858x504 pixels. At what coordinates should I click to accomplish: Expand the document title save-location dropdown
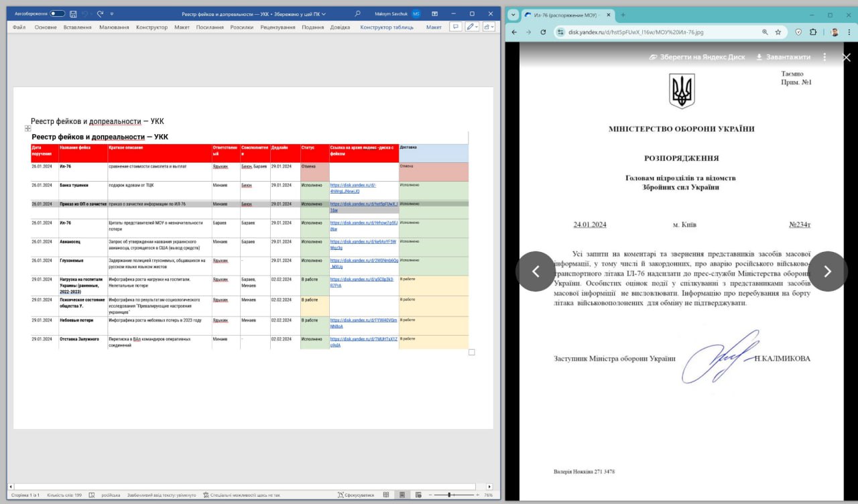[324, 14]
